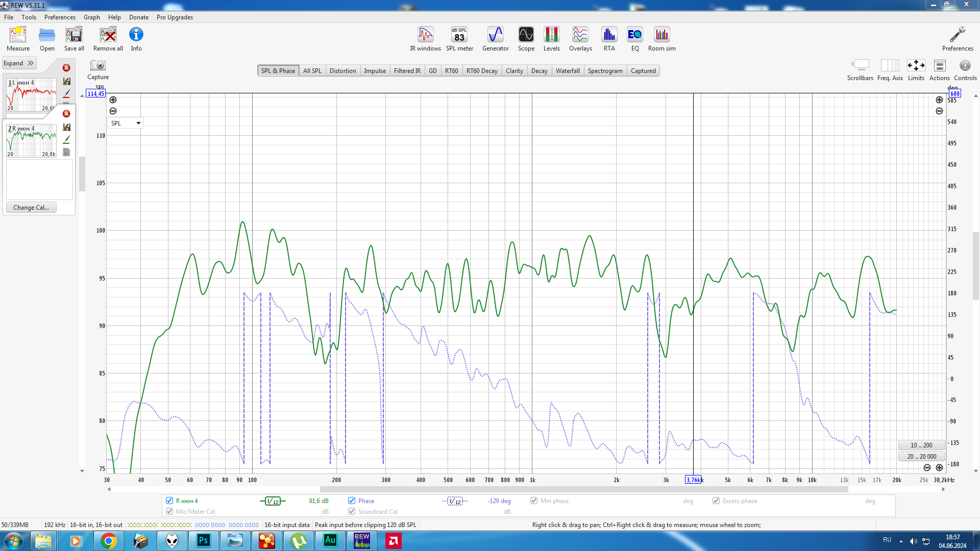Image resolution: width=980 pixels, height=551 pixels.
Task: Click the Change Cal... button
Action: click(31, 207)
